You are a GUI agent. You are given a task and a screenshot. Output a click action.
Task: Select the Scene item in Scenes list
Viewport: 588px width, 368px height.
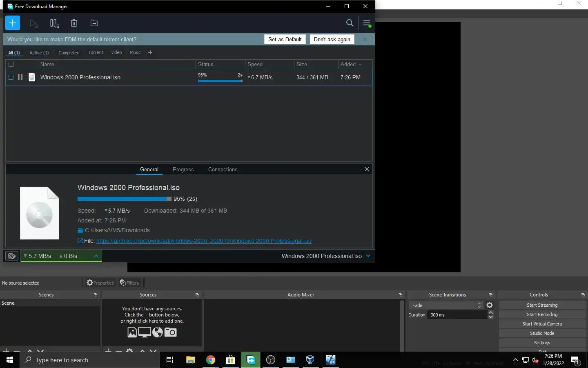(x=50, y=303)
